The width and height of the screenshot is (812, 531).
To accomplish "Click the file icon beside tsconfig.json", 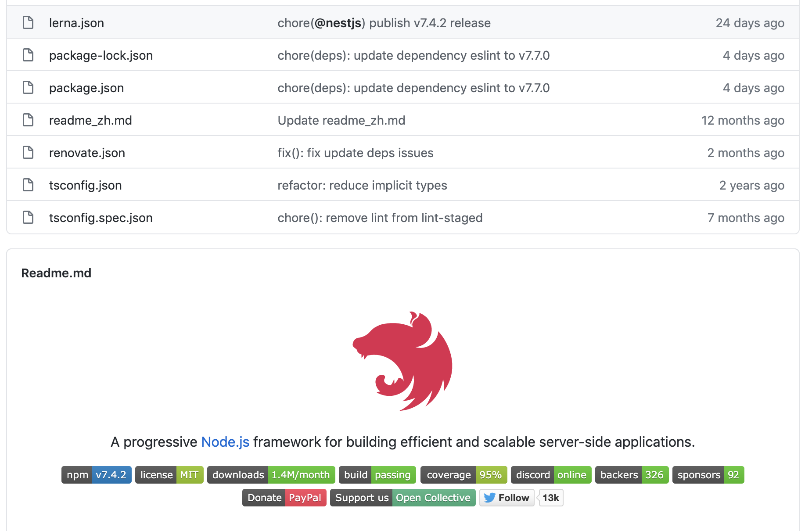I will 28,185.
